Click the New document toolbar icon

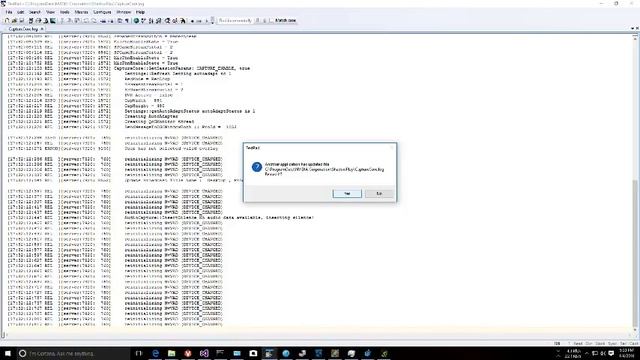tap(7, 20)
